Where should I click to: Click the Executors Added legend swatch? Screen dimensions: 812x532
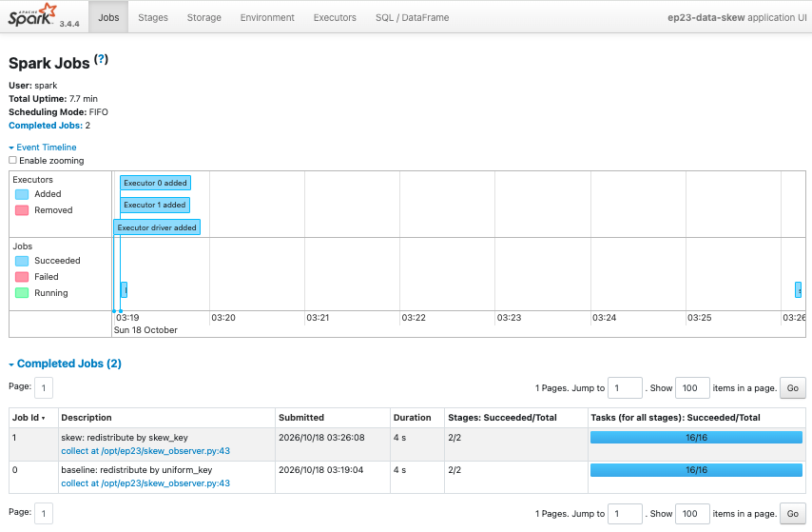click(x=22, y=194)
